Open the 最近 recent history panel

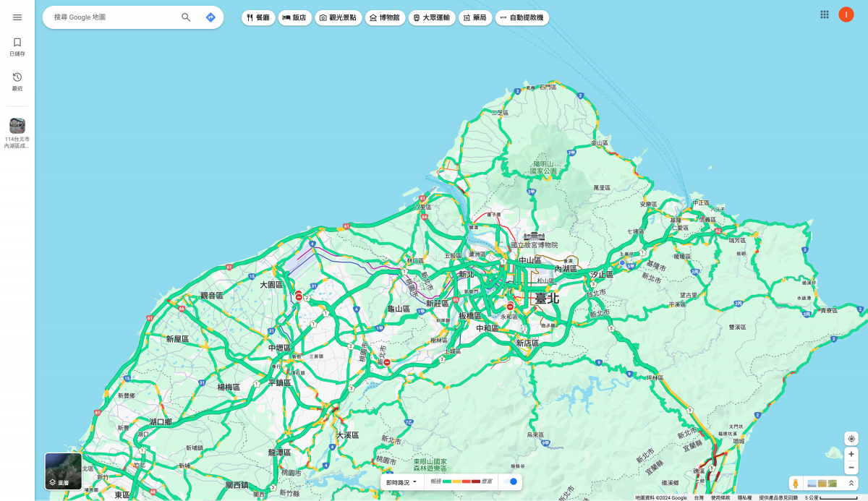coord(17,82)
